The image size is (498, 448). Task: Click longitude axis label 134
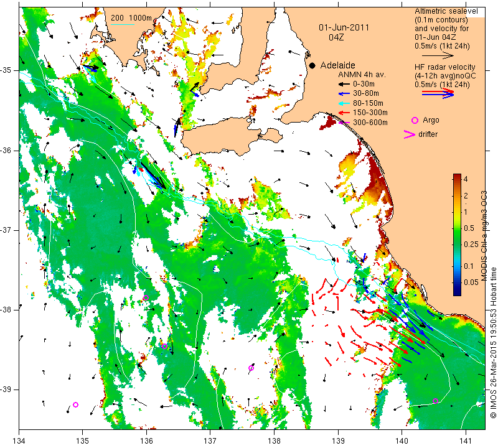[19, 441]
